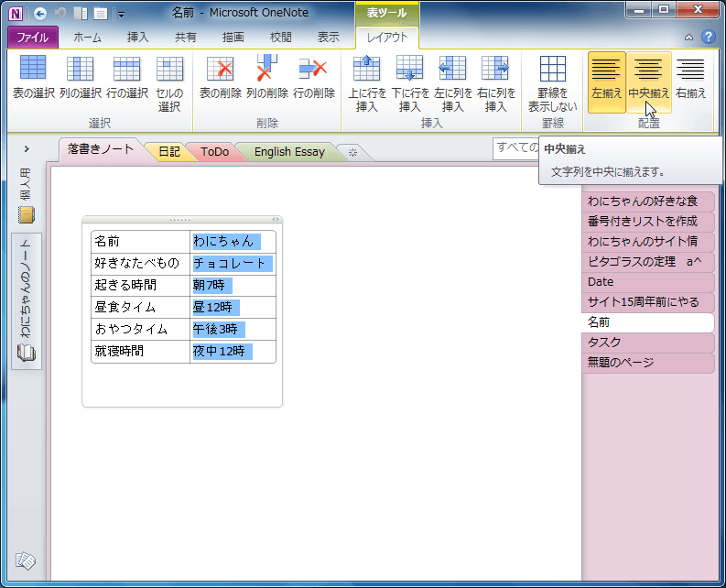Click the table cell わにちゃん
This screenshot has width=726, height=588.
233,242
